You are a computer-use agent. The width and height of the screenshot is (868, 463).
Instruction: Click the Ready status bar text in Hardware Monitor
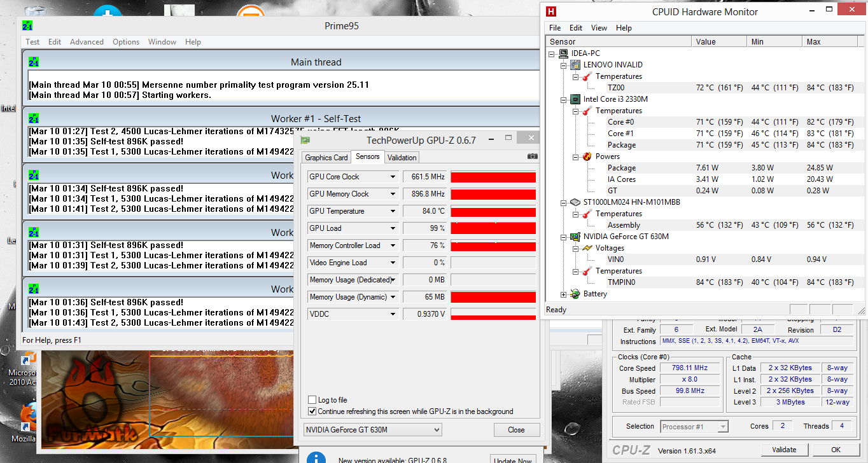556,310
